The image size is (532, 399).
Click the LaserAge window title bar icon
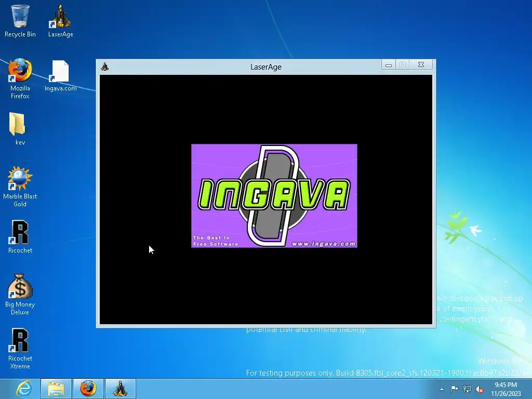pos(105,67)
